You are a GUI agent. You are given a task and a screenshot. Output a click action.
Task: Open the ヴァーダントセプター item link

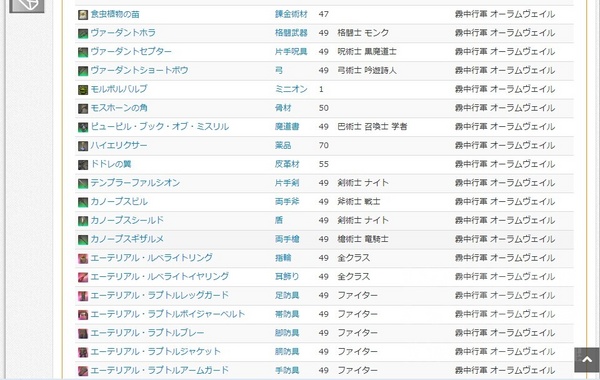(131, 51)
